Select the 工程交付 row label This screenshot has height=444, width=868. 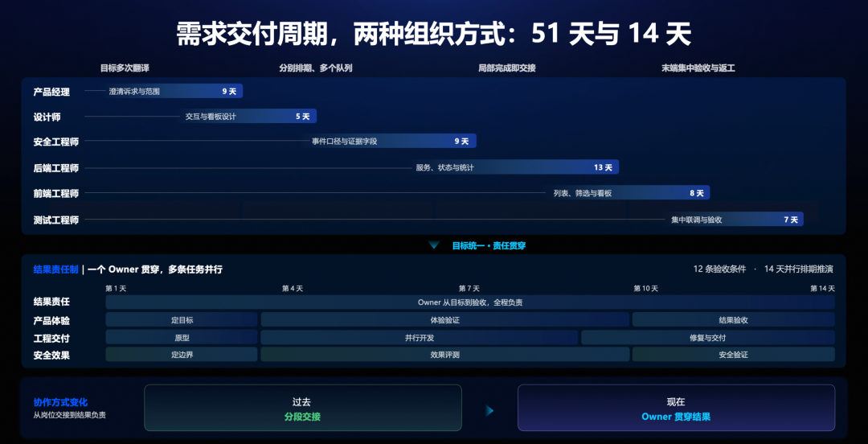(51, 338)
